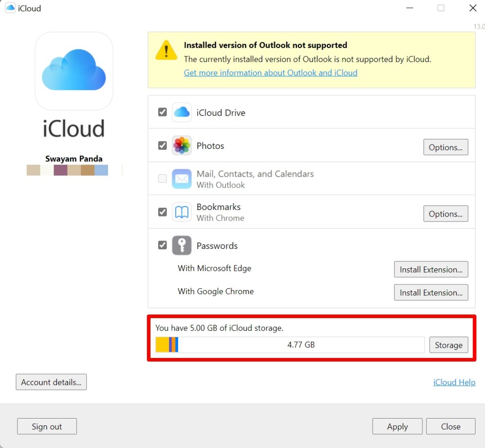The image size is (485, 448).
Task: Open iCloud Help
Action: [454, 382]
